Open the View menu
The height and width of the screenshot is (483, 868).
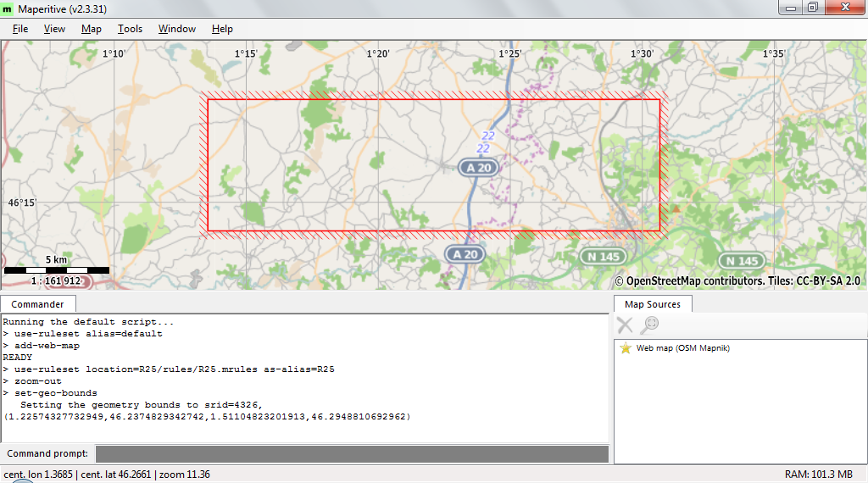click(54, 29)
